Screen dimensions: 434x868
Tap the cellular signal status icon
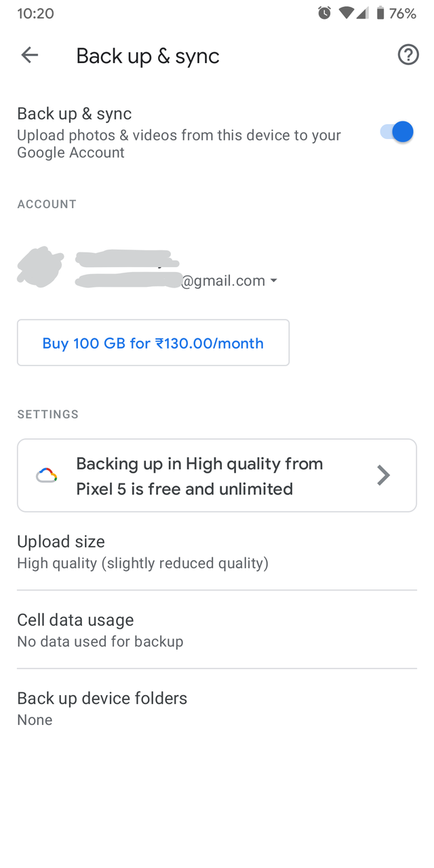coord(363,13)
